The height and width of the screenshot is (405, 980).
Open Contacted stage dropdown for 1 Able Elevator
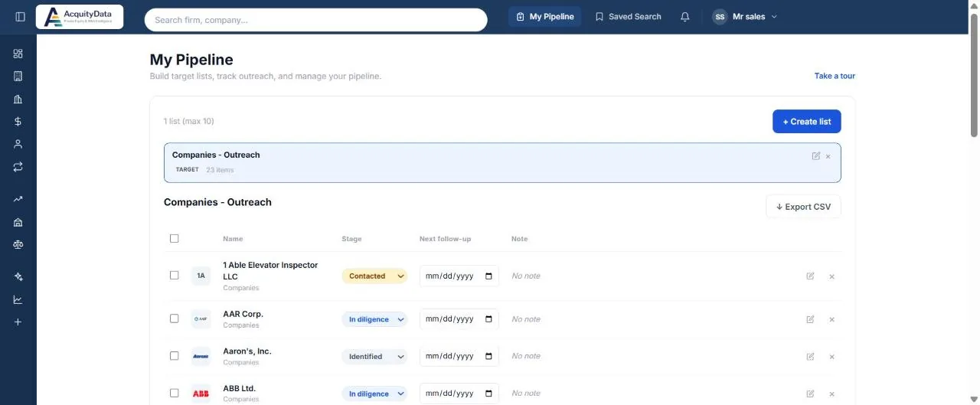point(374,276)
